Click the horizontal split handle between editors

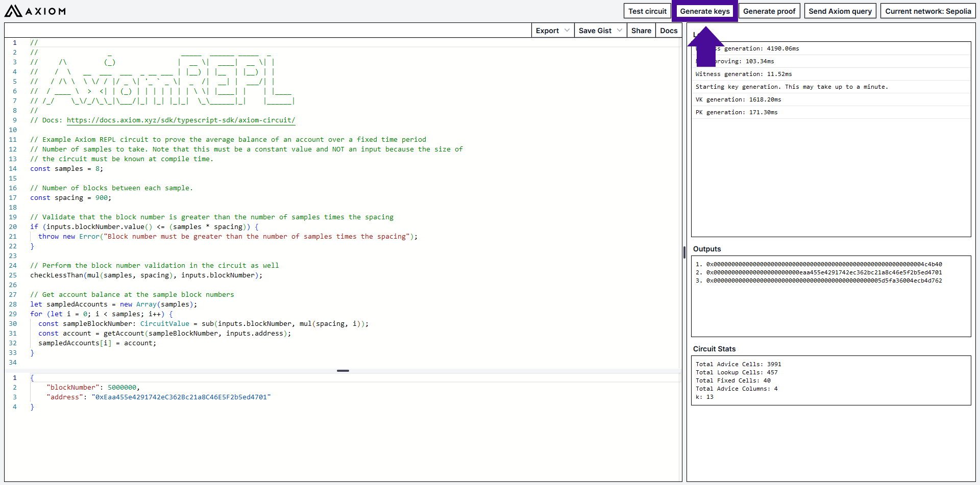click(343, 371)
